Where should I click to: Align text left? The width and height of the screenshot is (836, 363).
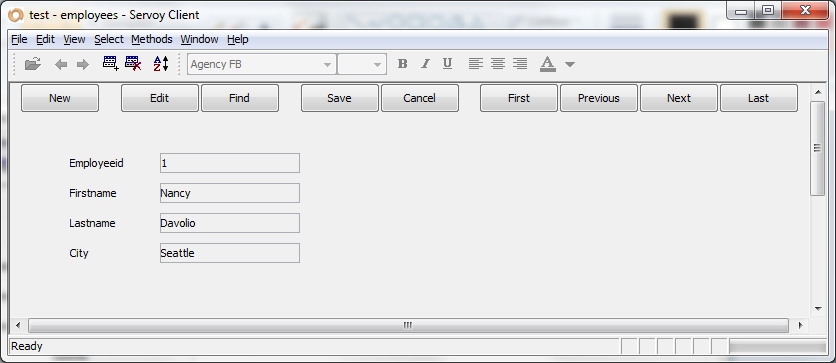pos(476,64)
